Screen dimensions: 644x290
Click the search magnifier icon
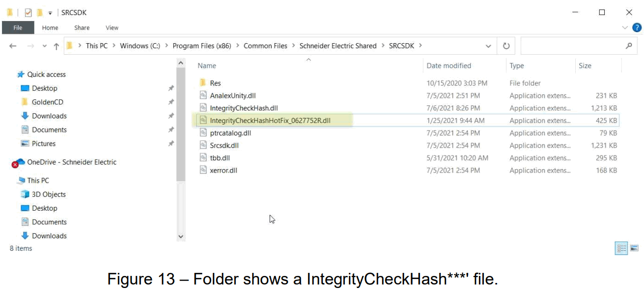pyautogui.click(x=628, y=46)
